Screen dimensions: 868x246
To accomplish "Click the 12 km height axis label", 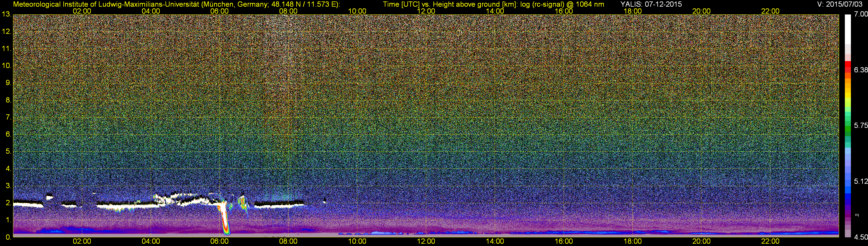I will (x=6, y=31).
